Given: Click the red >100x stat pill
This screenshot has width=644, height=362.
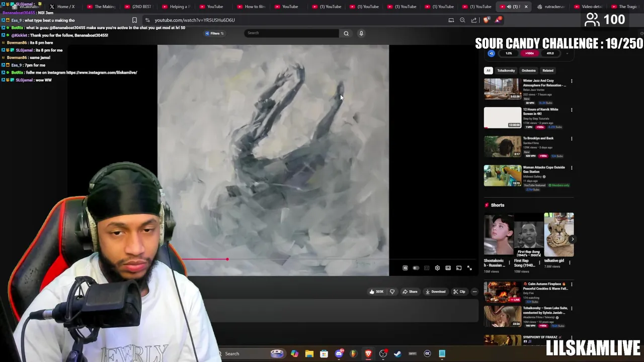Looking at the screenshot, I should point(529,53).
